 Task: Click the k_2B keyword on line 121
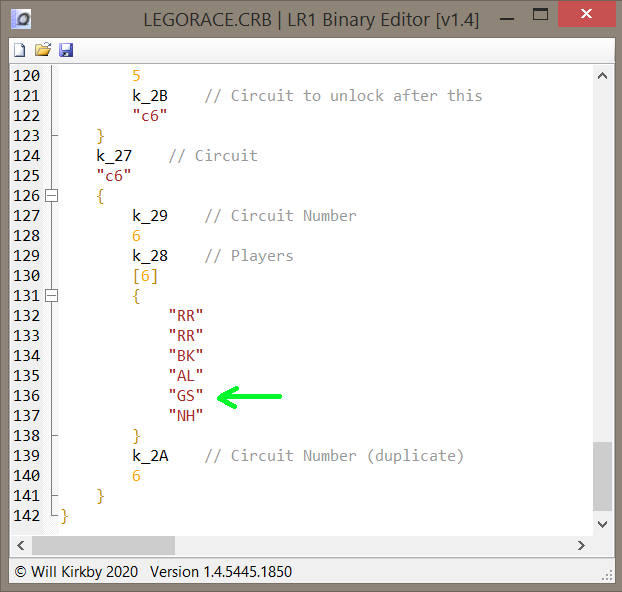(150, 96)
